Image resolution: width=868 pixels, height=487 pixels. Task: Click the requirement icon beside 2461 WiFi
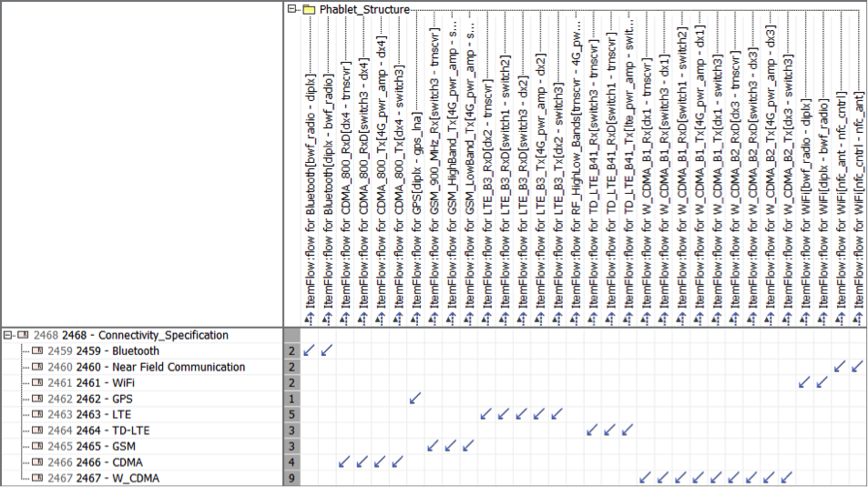(37, 382)
